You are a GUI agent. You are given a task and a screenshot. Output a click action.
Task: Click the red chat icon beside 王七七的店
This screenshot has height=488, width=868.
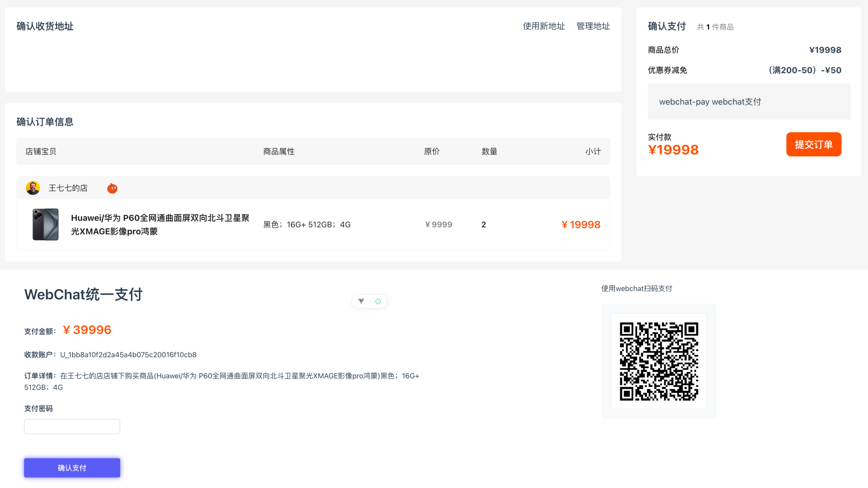(112, 188)
